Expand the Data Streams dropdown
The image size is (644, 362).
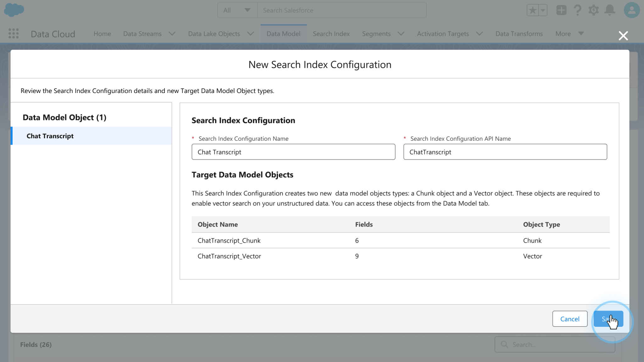tap(172, 34)
